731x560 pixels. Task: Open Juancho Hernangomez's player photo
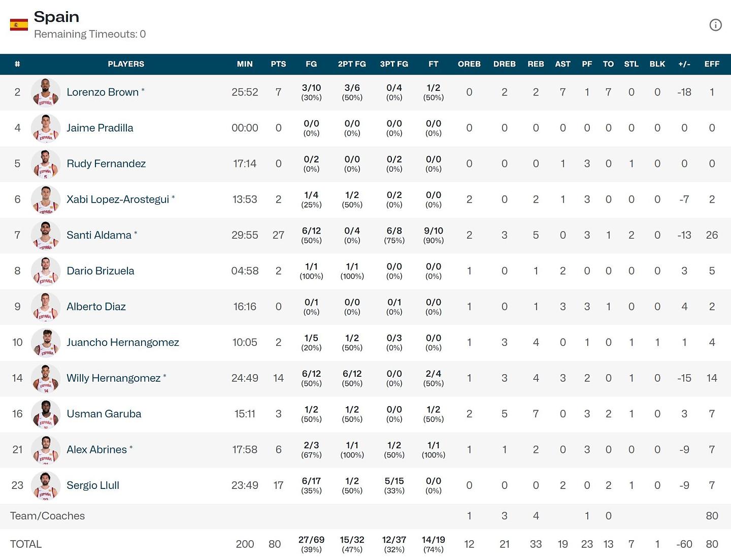46,342
